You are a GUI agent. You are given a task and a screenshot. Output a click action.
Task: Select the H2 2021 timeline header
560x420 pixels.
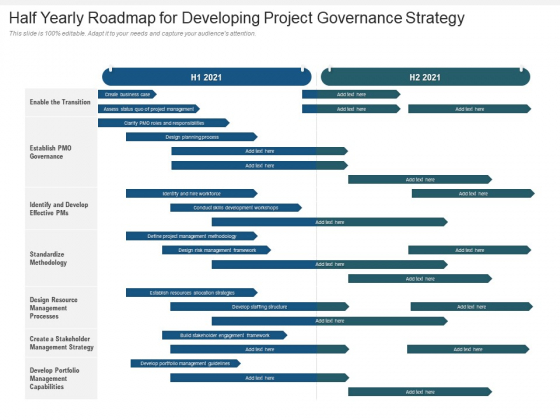pyautogui.click(x=425, y=77)
